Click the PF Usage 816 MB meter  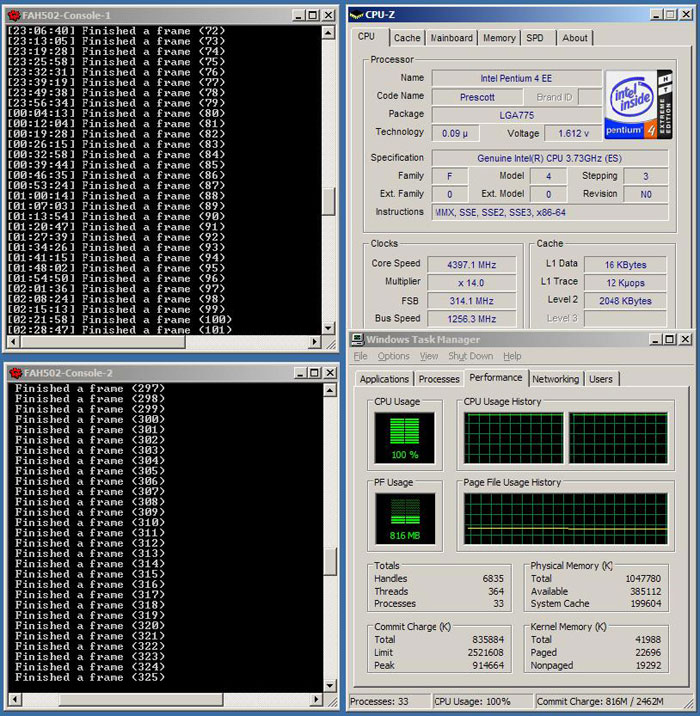[x=405, y=518]
